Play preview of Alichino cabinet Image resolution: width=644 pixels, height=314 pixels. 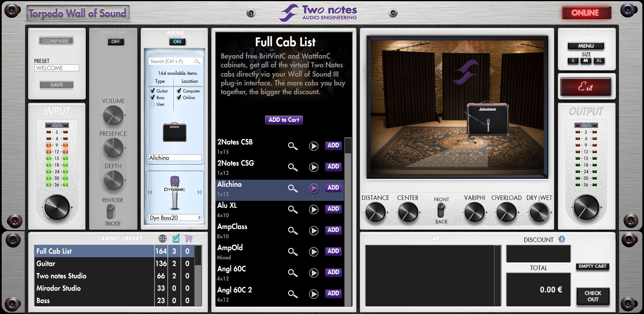coord(313,188)
